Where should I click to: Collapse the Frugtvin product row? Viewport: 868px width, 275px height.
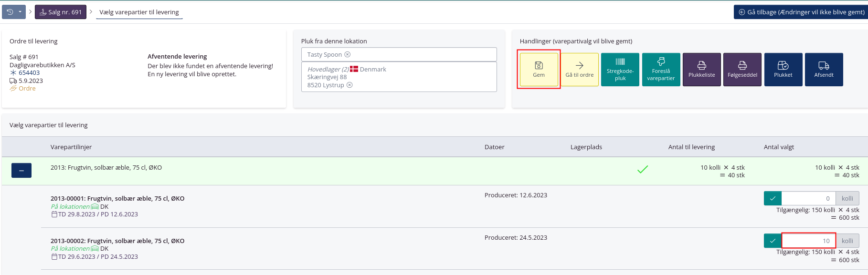[21, 170]
